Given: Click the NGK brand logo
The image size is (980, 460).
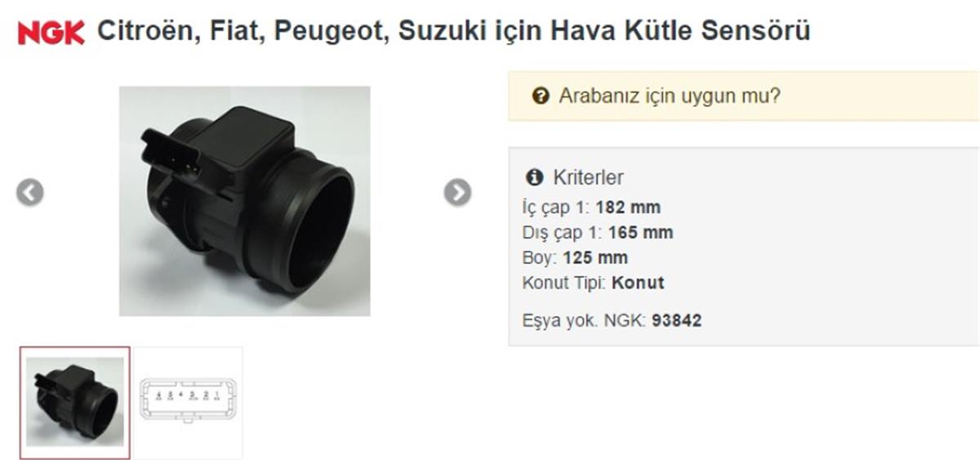Looking at the screenshot, I should pos(51,33).
